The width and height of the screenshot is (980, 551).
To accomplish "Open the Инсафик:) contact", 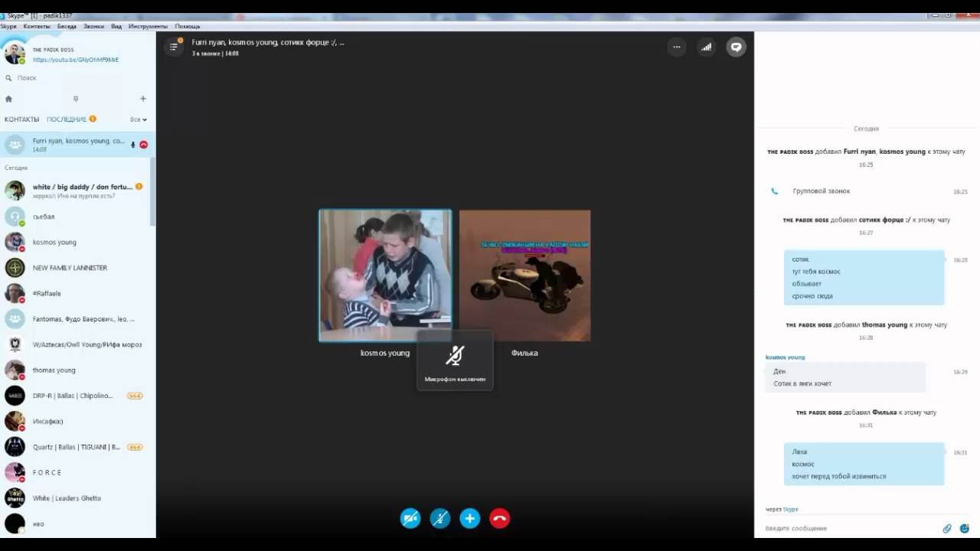I will click(76, 422).
